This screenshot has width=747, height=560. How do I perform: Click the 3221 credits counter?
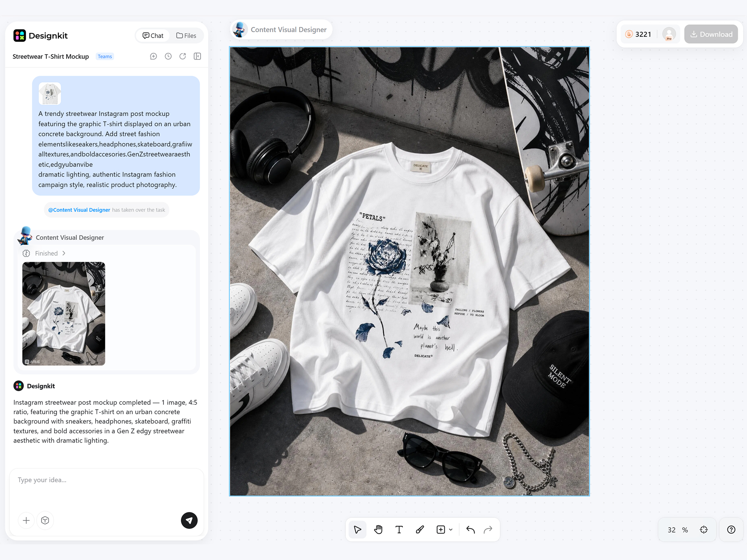coord(638,34)
